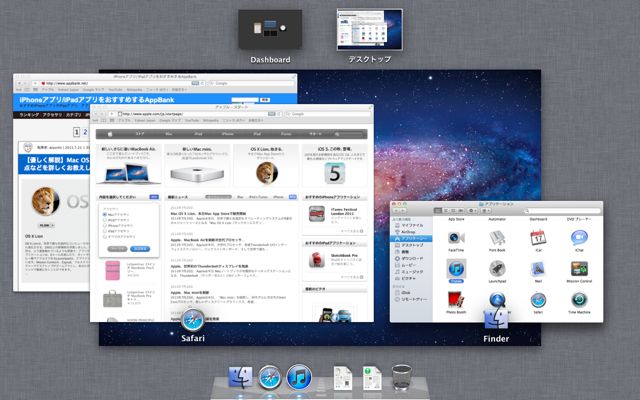Click the appbank.net address bar
The height and width of the screenshot is (400, 640).
[122, 83]
